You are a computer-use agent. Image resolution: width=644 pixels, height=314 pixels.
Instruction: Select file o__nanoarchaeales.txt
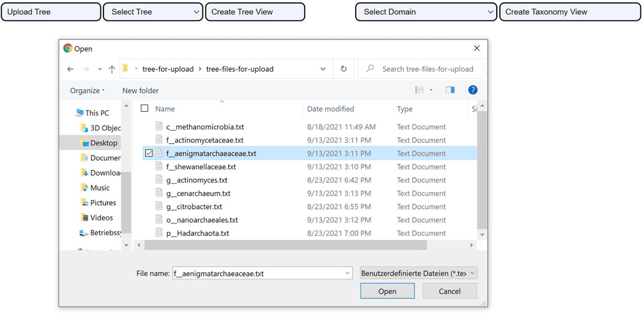(x=202, y=220)
